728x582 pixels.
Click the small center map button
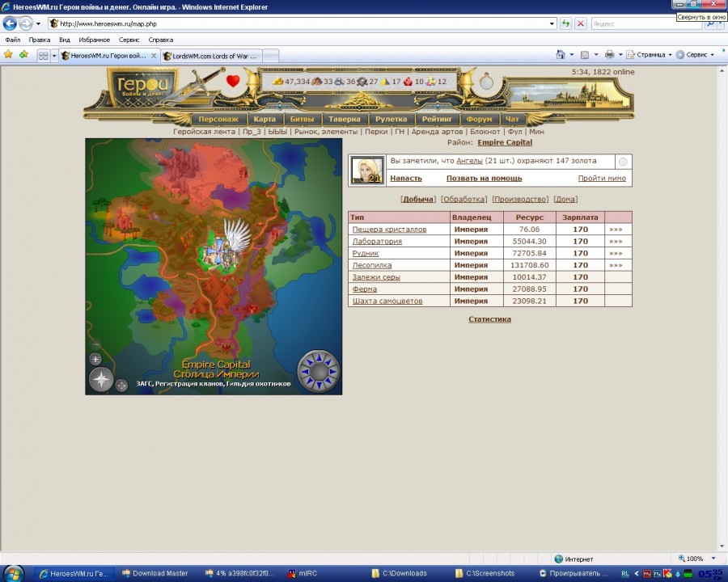click(x=121, y=386)
